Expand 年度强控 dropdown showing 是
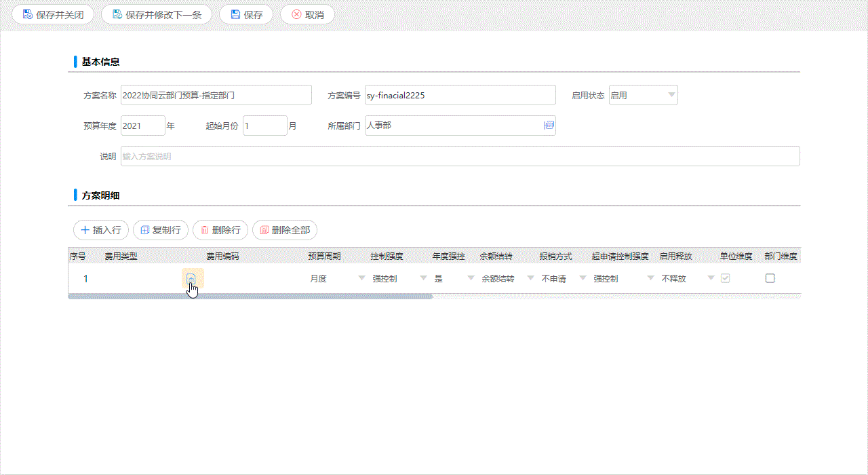Screen dimensions: 868x475 click(x=471, y=278)
